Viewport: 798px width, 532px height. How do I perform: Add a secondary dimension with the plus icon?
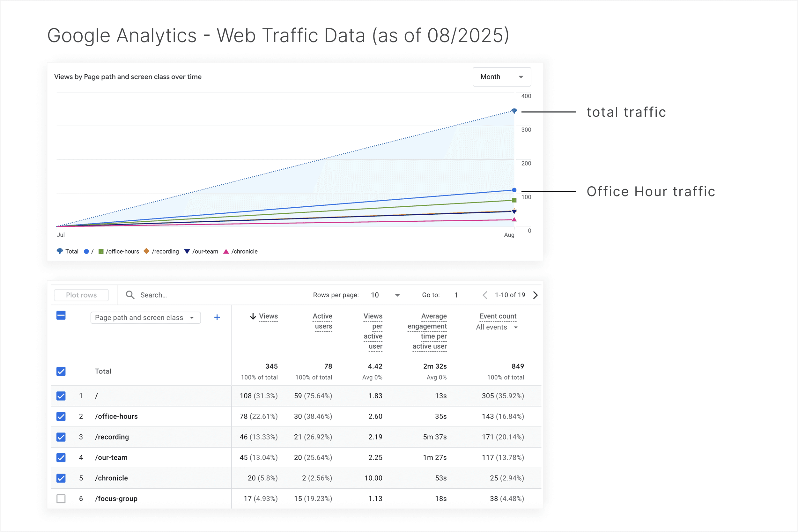217,317
